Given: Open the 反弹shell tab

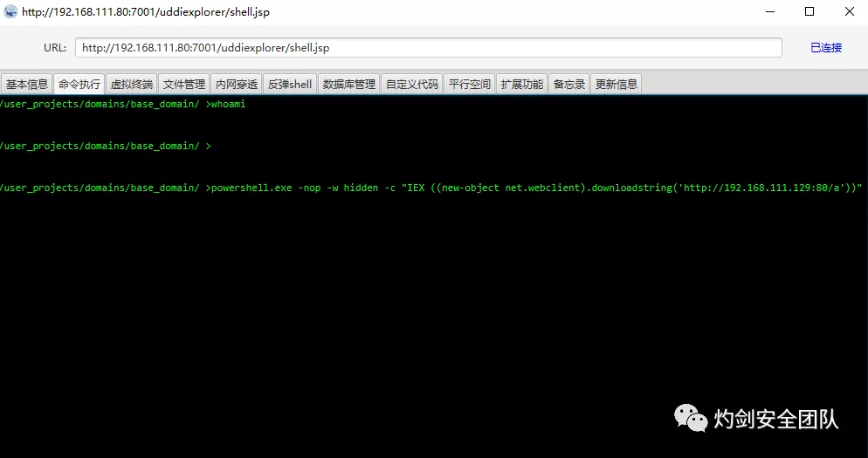Looking at the screenshot, I should pos(290,84).
